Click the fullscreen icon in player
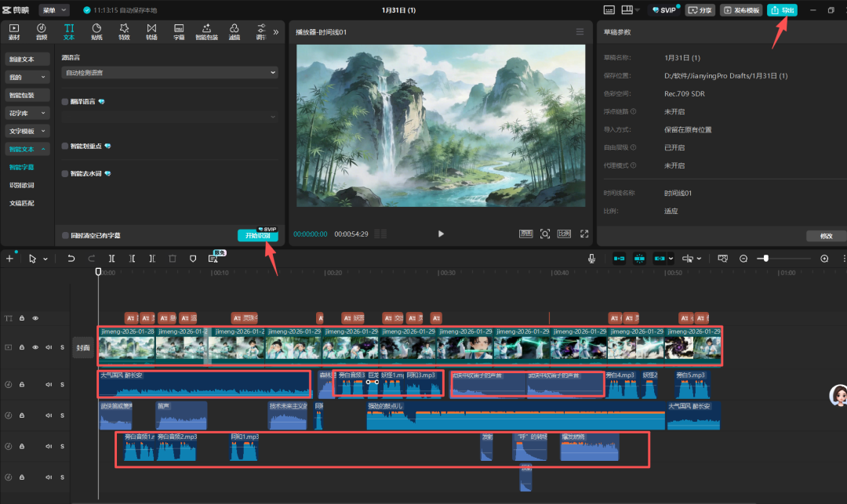 point(584,234)
